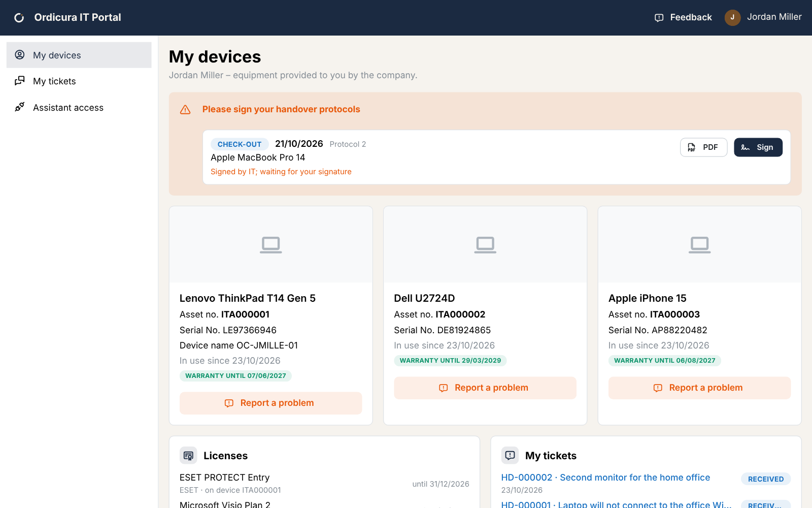812x508 pixels.
Task: Click the Licenses section icon
Action: pos(188,456)
